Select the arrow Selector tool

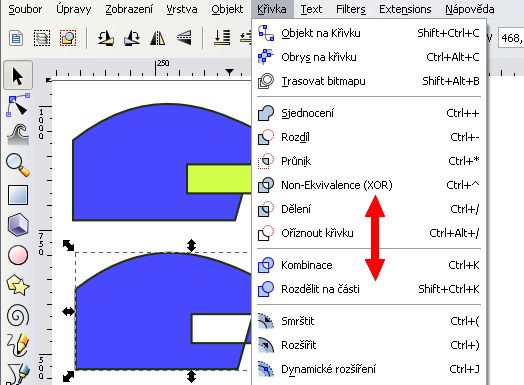(x=18, y=75)
